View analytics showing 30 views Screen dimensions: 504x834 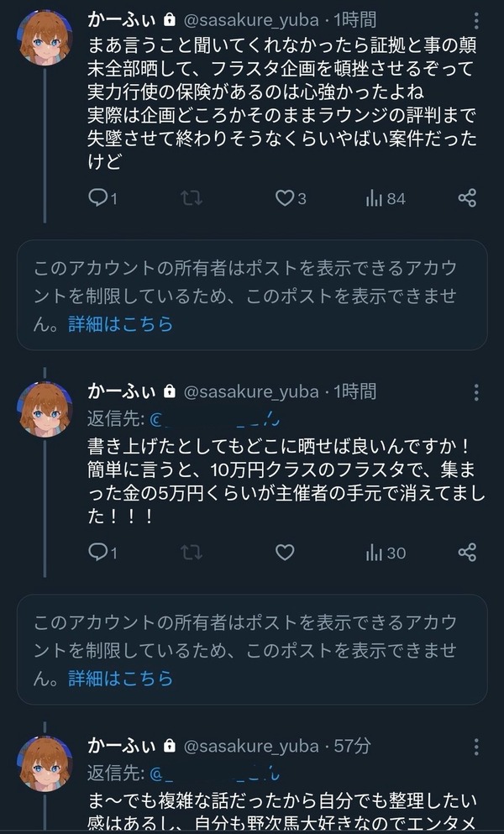point(386,553)
